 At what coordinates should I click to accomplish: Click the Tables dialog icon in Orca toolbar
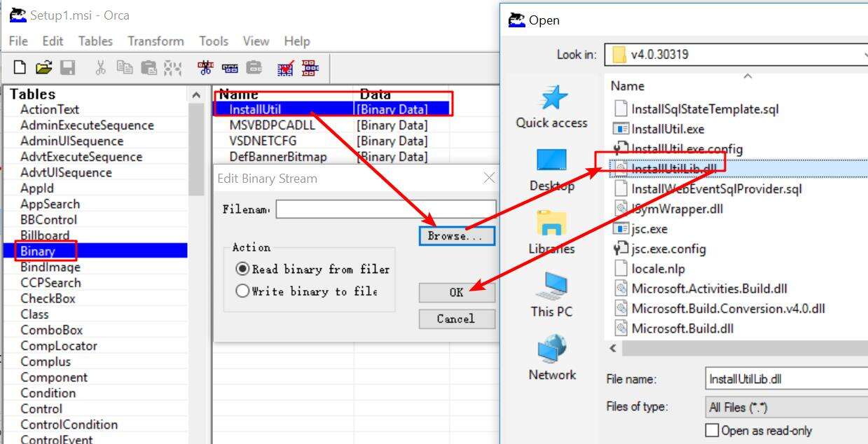[310, 68]
